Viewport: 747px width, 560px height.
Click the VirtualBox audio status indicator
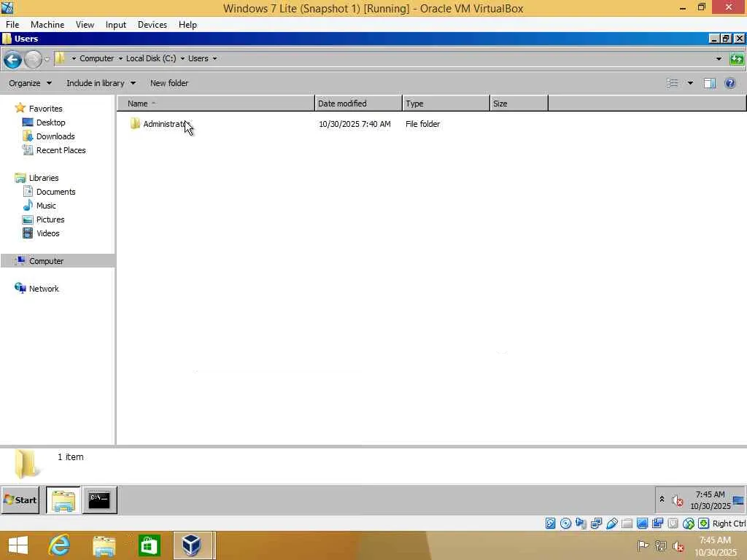[x=581, y=524]
